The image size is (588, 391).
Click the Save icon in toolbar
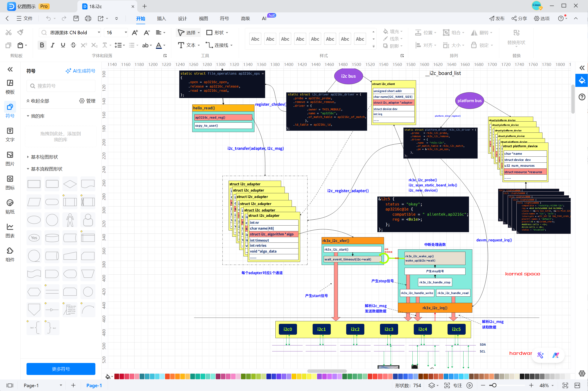click(76, 18)
